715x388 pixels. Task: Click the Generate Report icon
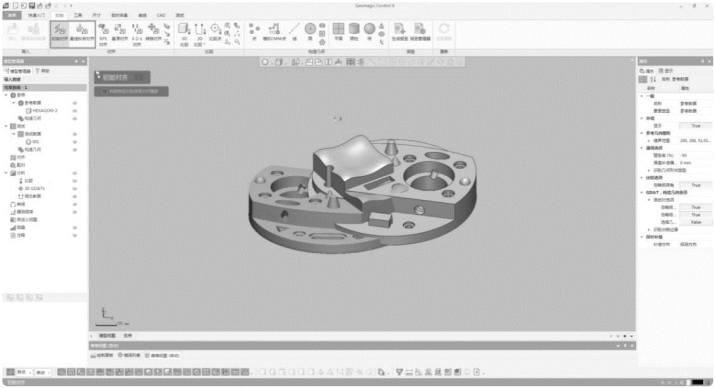tap(400, 32)
